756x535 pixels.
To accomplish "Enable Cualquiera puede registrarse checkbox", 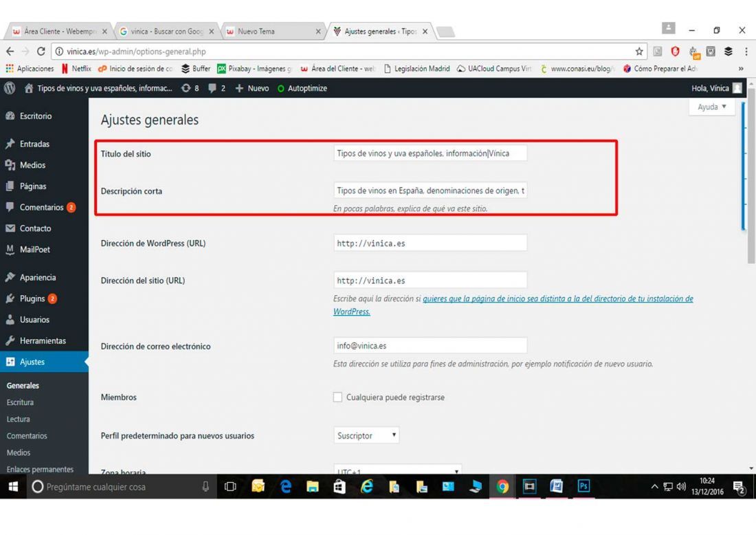I will coord(338,397).
